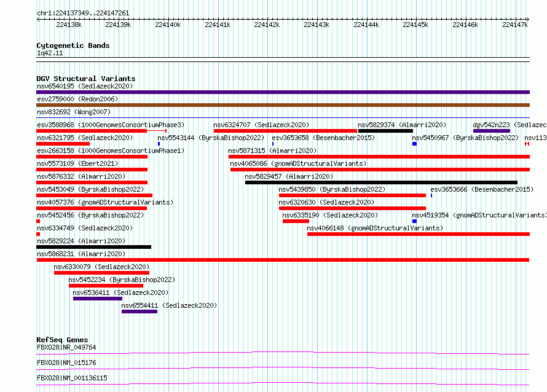
Task: Select the red nsv6330079 variant bar
Action: pyautogui.click(x=101, y=273)
